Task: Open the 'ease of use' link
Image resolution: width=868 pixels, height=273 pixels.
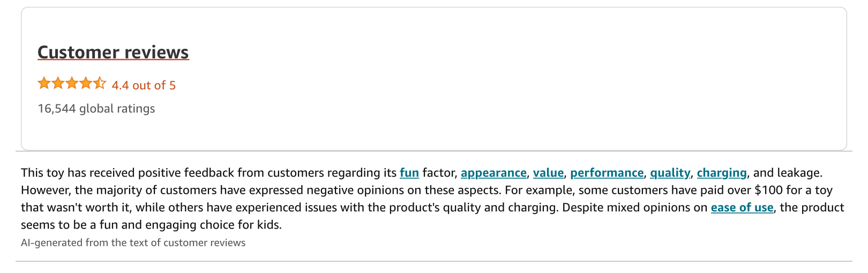Action: click(742, 208)
